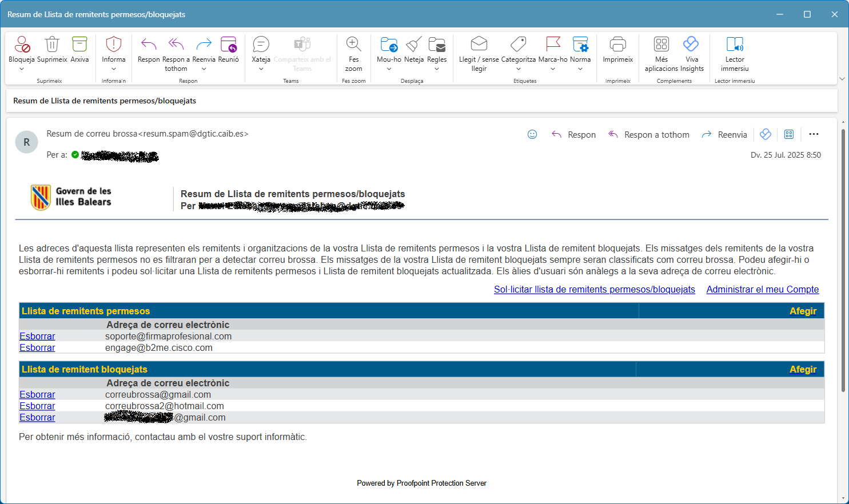
Task: Expand the Norma dropdown arrow
Action: click(x=580, y=69)
